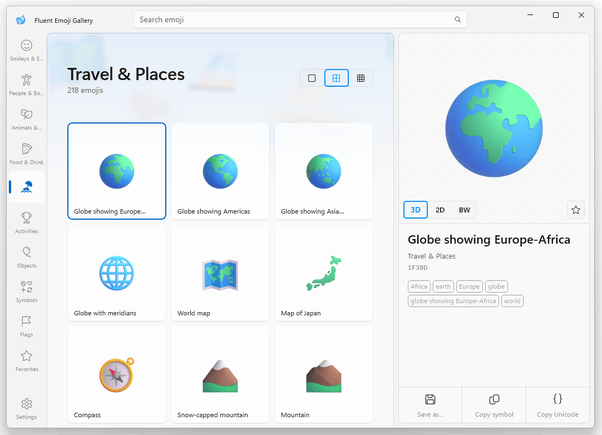The height and width of the screenshot is (435, 602).
Task: Click the 1F30D Unicode code text
Action: (x=418, y=268)
